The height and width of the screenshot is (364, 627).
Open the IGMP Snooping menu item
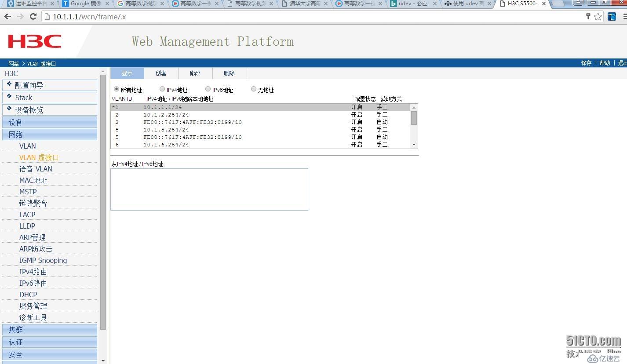(43, 260)
